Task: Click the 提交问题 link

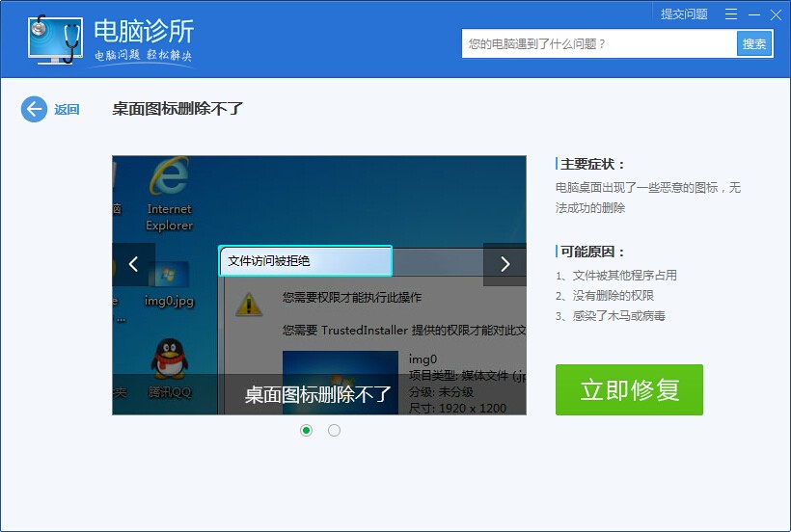Action: tap(684, 14)
